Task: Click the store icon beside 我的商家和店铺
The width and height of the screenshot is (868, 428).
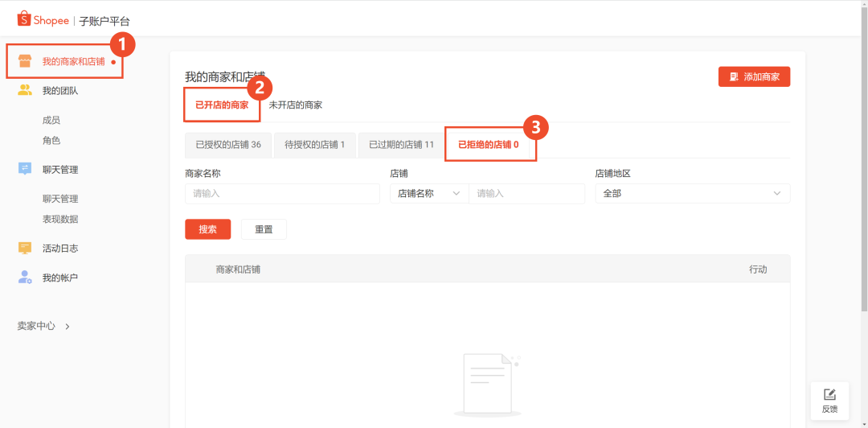Action: pyautogui.click(x=25, y=61)
